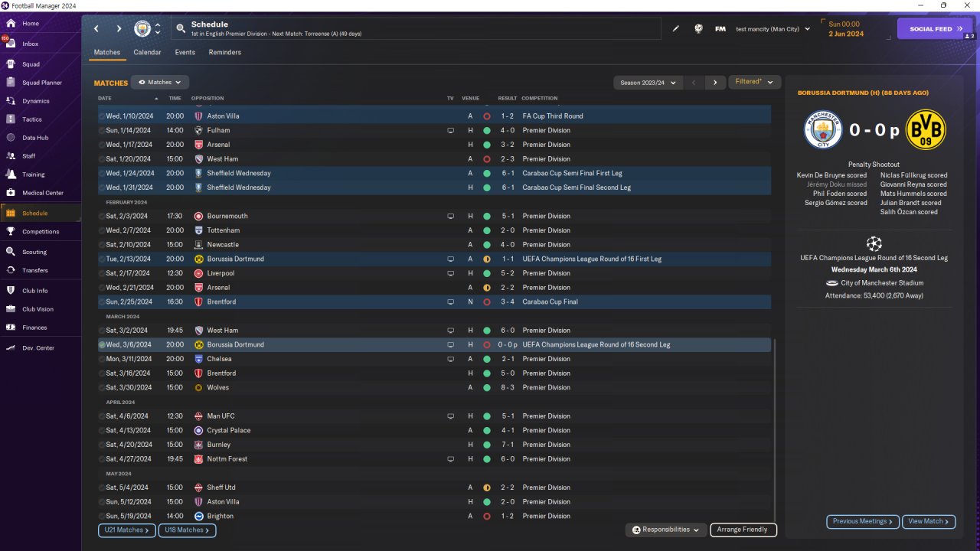The image size is (980, 551).
Task: Open the Data Hub
Action: (x=35, y=138)
